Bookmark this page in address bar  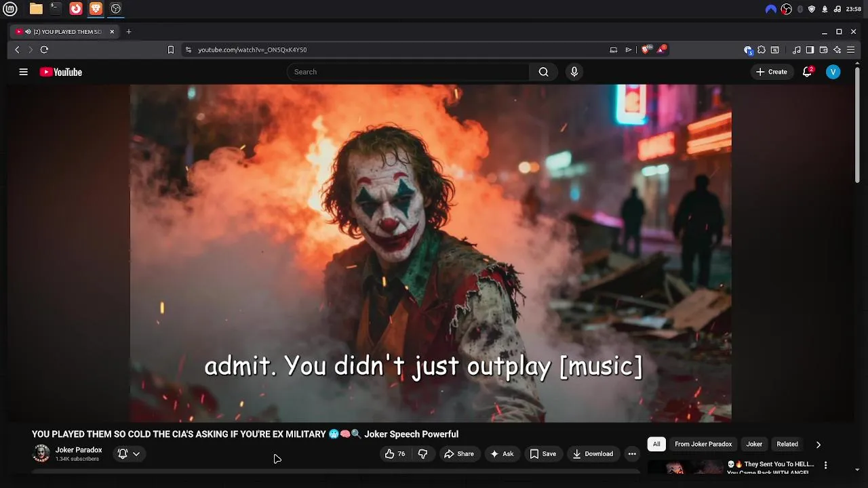tap(171, 49)
